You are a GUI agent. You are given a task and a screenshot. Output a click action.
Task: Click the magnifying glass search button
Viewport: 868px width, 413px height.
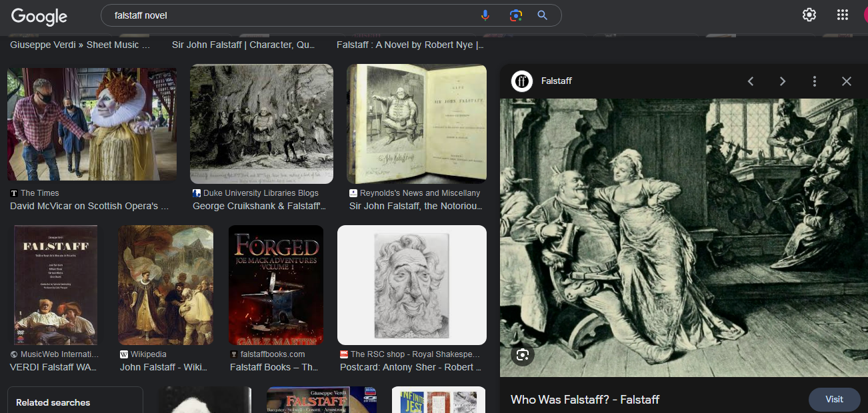(x=543, y=15)
